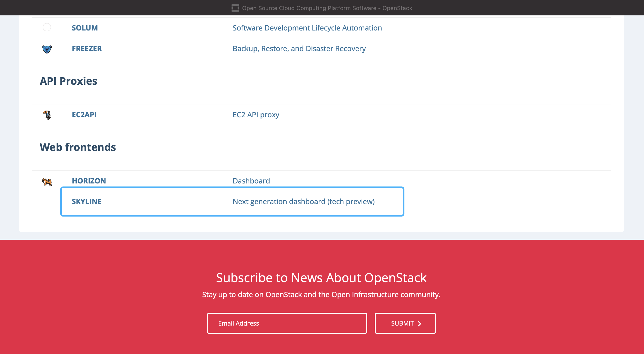Open the SOLUM project page

click(x=85, y=28)
